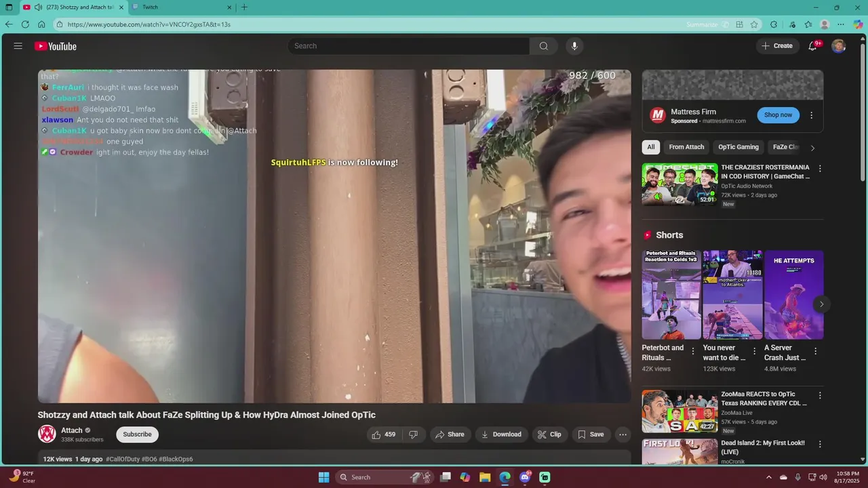Click the Create button
This screenshot has width=868, height=488.
tap(776, 46)
